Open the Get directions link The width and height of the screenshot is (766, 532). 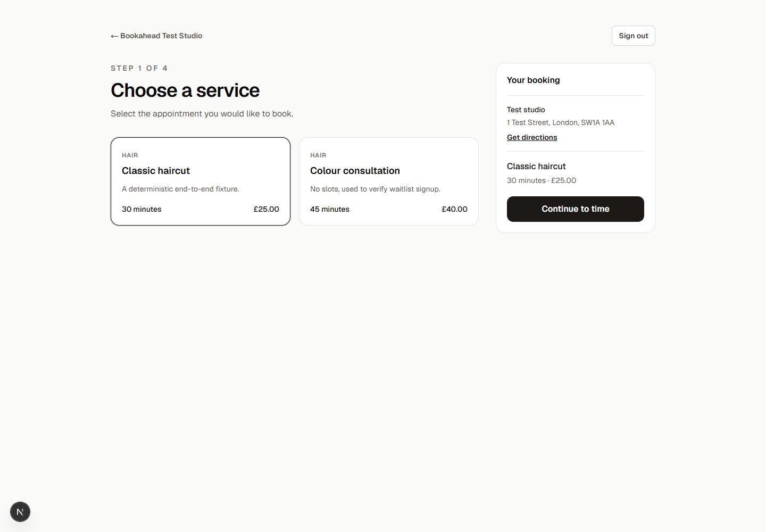532,137
